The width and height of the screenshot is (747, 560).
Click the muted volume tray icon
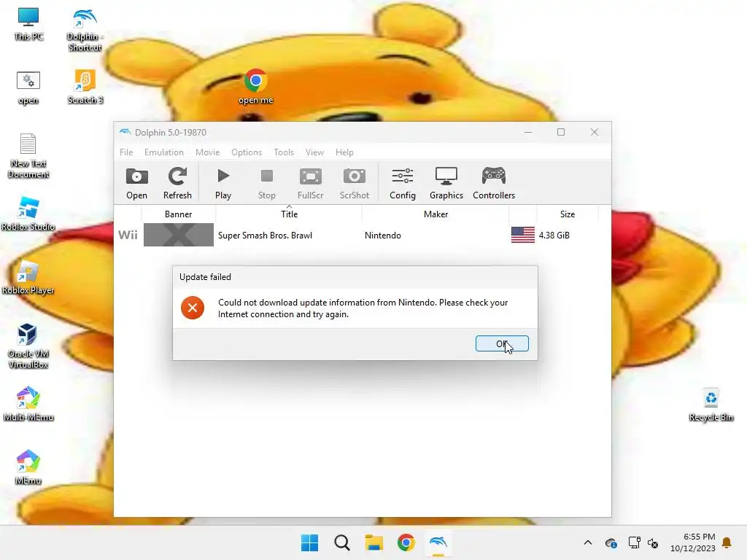(653, 542)
